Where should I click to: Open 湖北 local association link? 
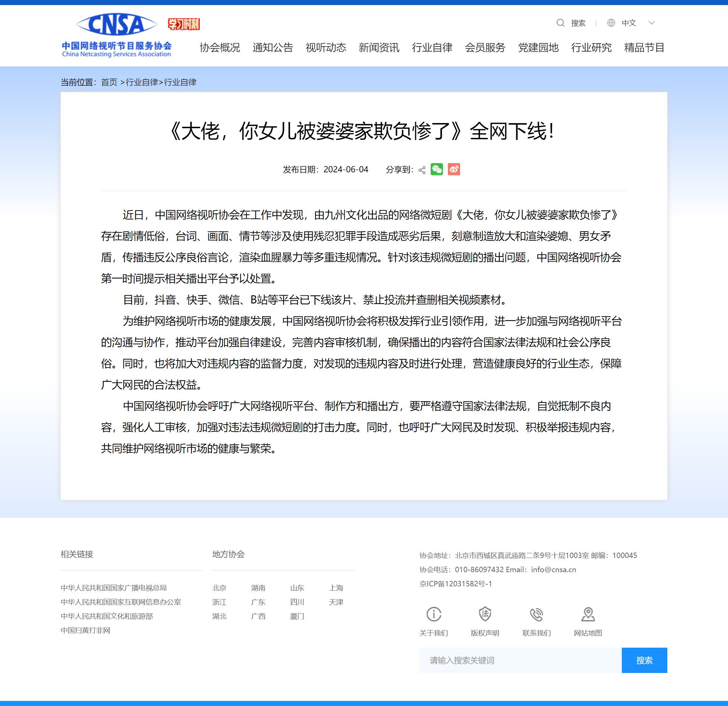click(219, 616)
